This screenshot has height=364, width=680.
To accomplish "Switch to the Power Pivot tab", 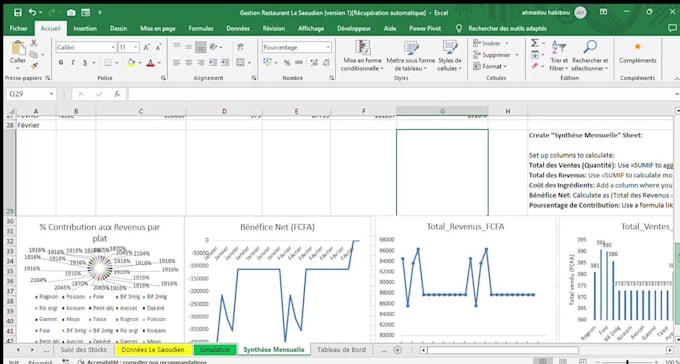I will pyautogui.click(x=425, y=29).
